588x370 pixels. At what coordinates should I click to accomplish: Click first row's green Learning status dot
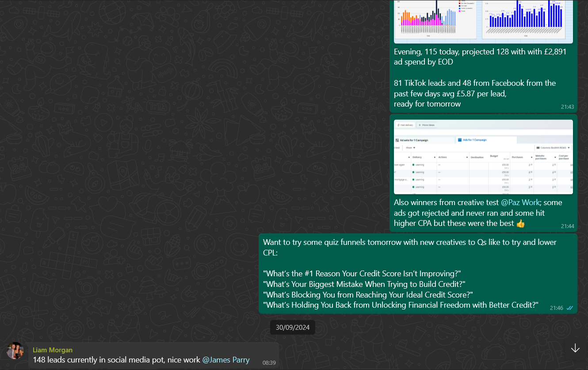[x=413, y=165]
